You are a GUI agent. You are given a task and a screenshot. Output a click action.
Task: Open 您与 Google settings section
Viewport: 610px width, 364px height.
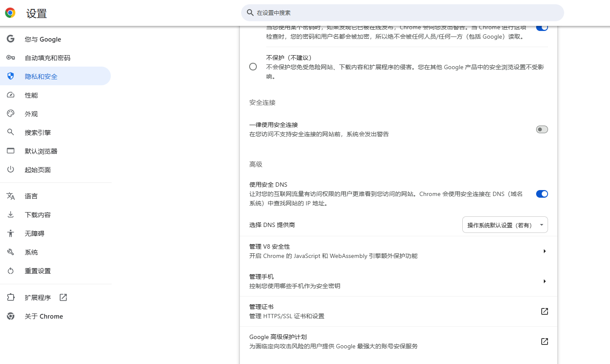tap(55, 39)
